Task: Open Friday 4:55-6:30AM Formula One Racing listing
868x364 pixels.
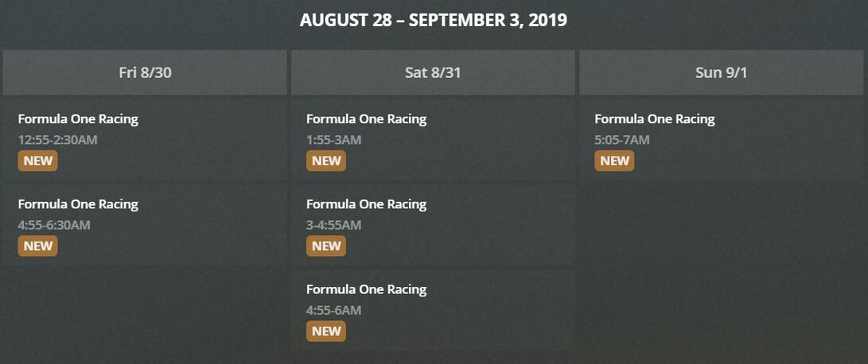Action: (x=78, y=204)
